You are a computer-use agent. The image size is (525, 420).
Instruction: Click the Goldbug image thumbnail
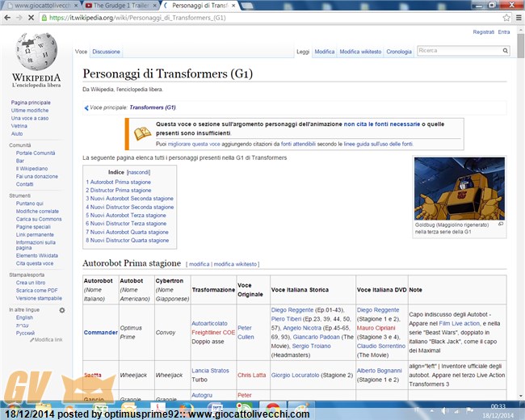tap(460, 188)
